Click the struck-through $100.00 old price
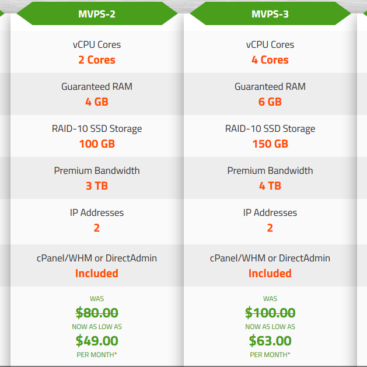Screen dimensions: 367x367 [270, 313]
